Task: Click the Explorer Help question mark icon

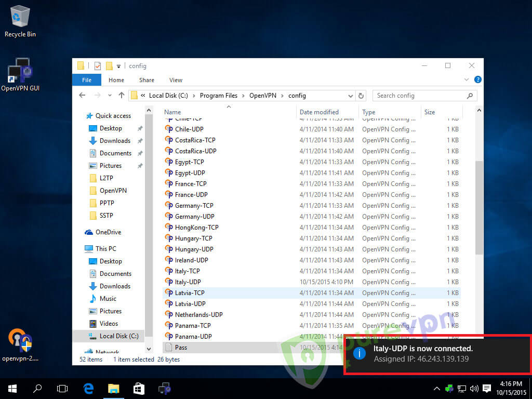Action: (478, 79)
